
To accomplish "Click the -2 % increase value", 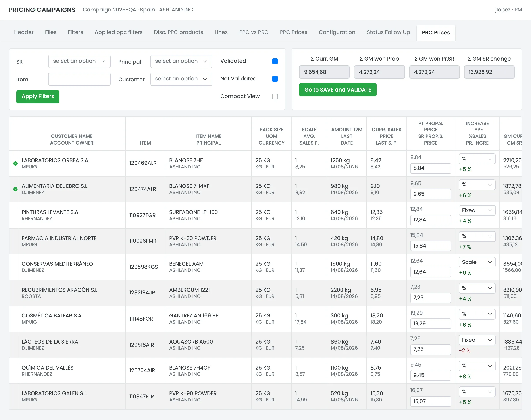I will click(464, 351).
